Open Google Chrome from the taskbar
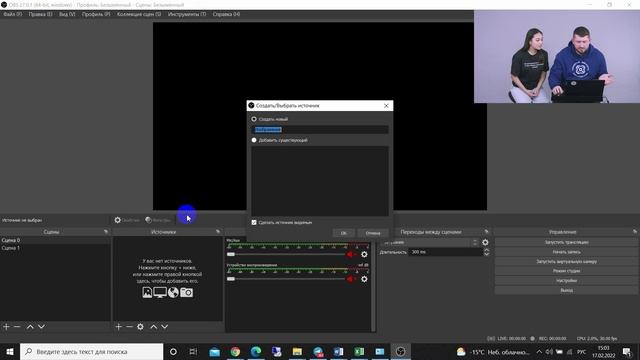The width and height of the screenshot is (640, 360). [235, 351]
